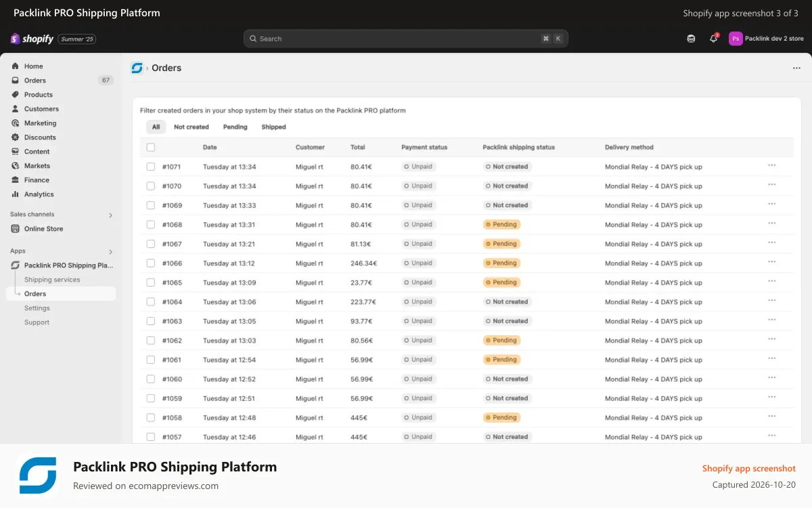This screenshot has height=508, width=812.
Task: Click the Analytics bar chart icon
Action: pos(16,194)
